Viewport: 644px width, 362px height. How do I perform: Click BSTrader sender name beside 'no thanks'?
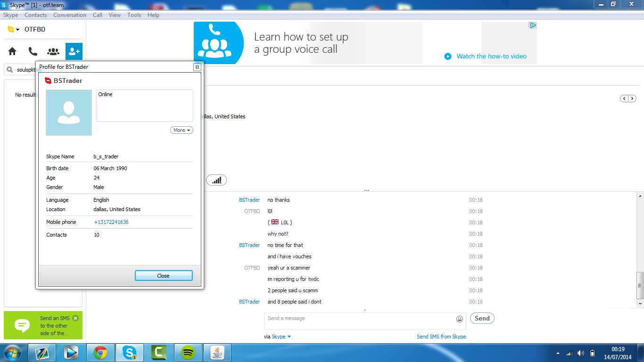pyautogui.click(x=249, y=200)
